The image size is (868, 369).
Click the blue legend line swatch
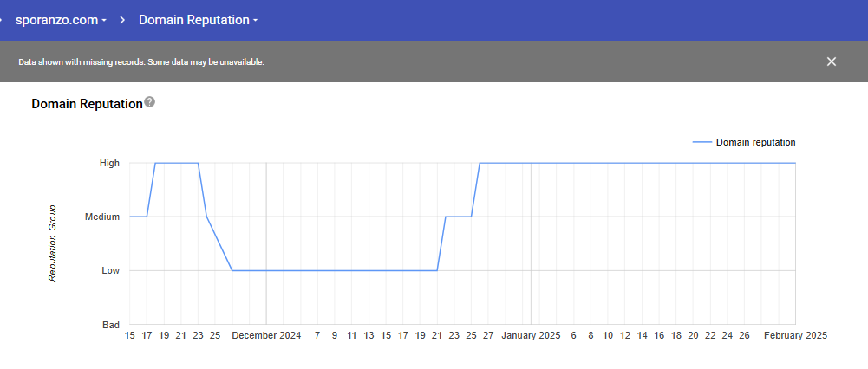click(x=702, y=142)
